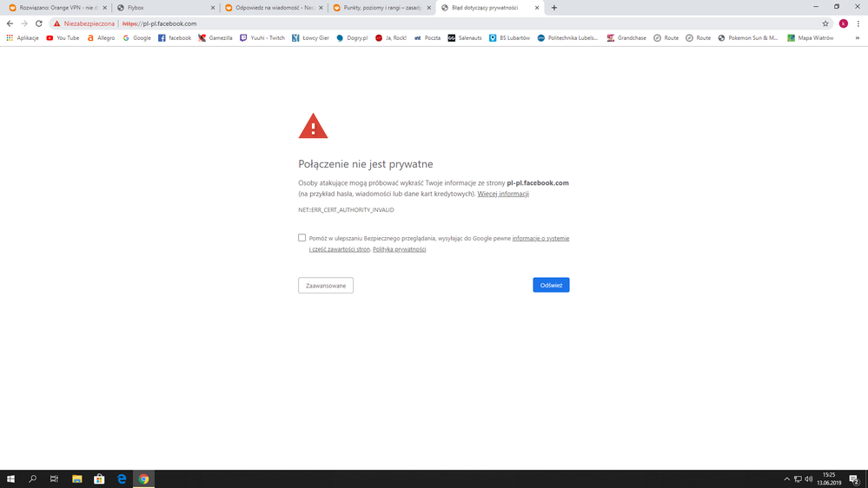Open the Allegro bookmark
Viewport: 868px width, 488px height.
pos(102,38)
